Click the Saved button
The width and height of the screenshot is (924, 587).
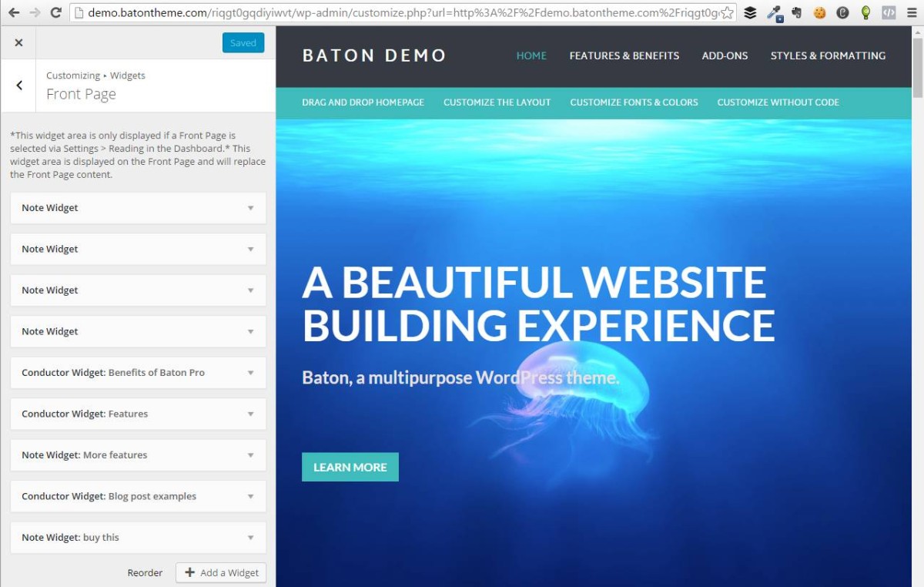tap(243, 42)
